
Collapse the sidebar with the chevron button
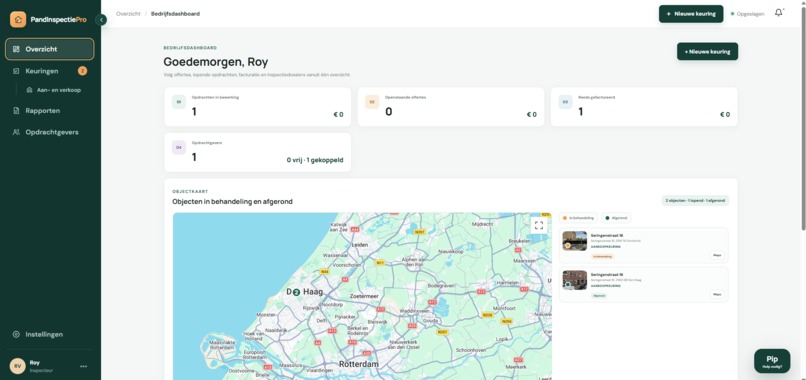pos(101,20)
